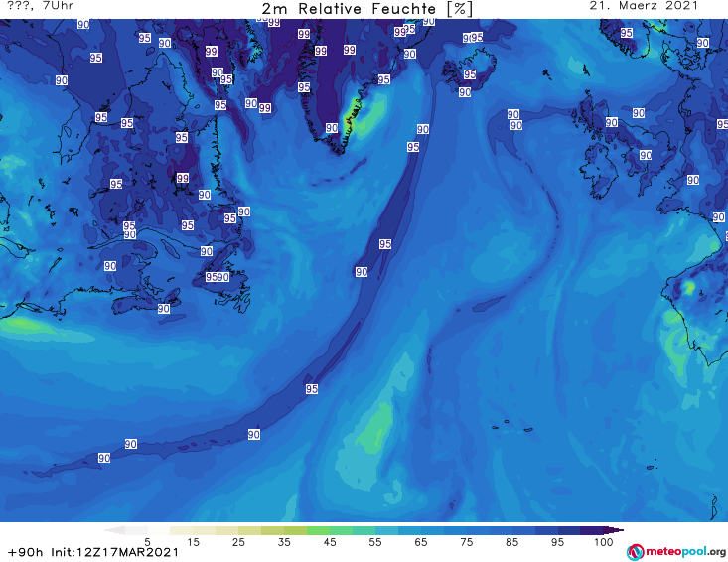Click the "95" label low on the Atlantic frontal band
Image resolution: width=728 pixels, height=562 pixels.
tap(312, 389)
